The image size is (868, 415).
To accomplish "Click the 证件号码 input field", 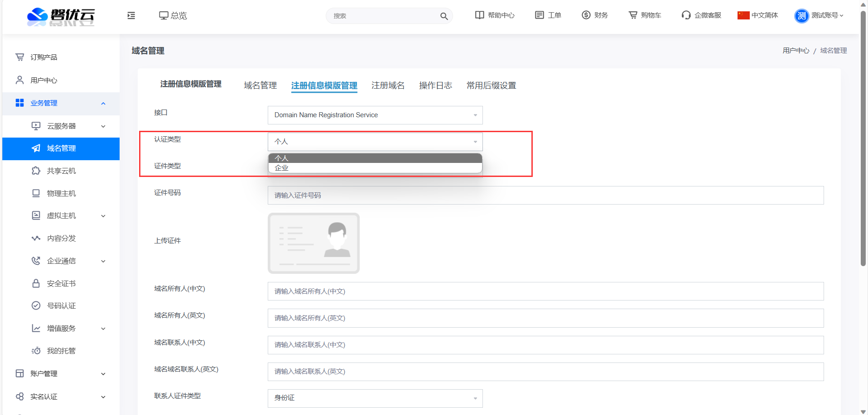I will (545, 196).
